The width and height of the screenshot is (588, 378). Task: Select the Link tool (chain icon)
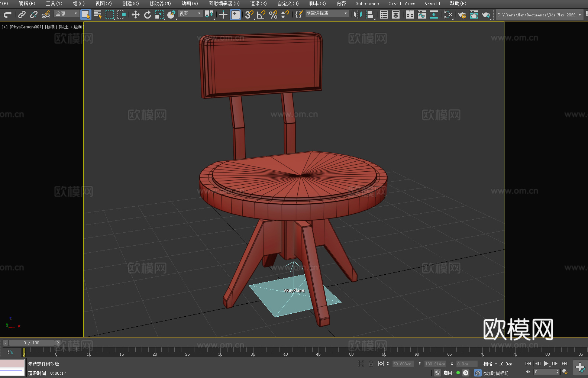(x=22, y=14)
